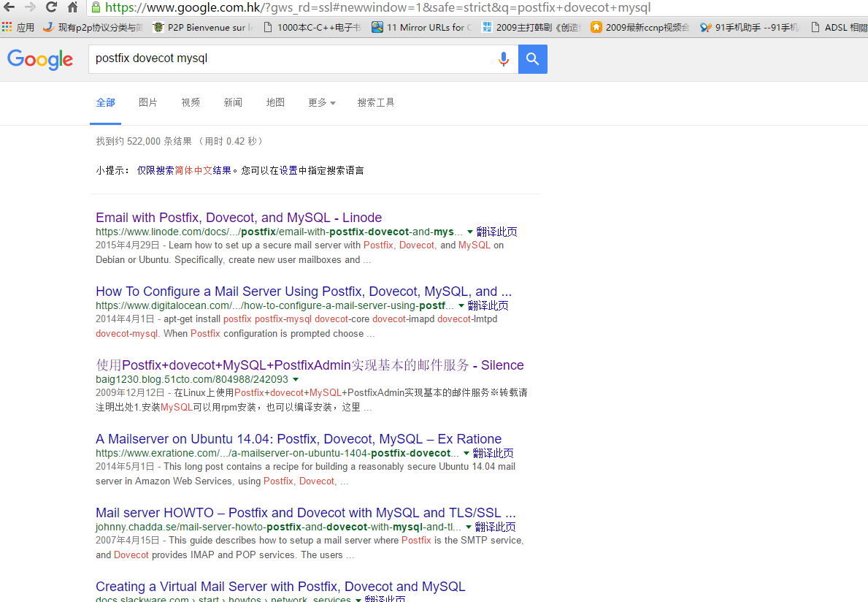The width and height of the screenshot is (868, 602).
Task: Open the 设置 settings link in tip
Action: pyautogui.click(x=288, y=170)
